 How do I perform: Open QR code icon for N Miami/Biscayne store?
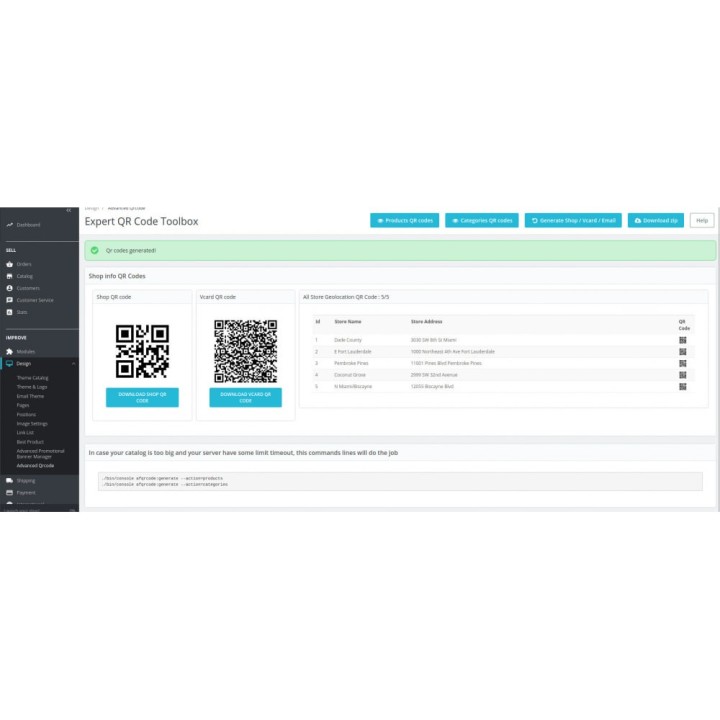tap(683, 387)
